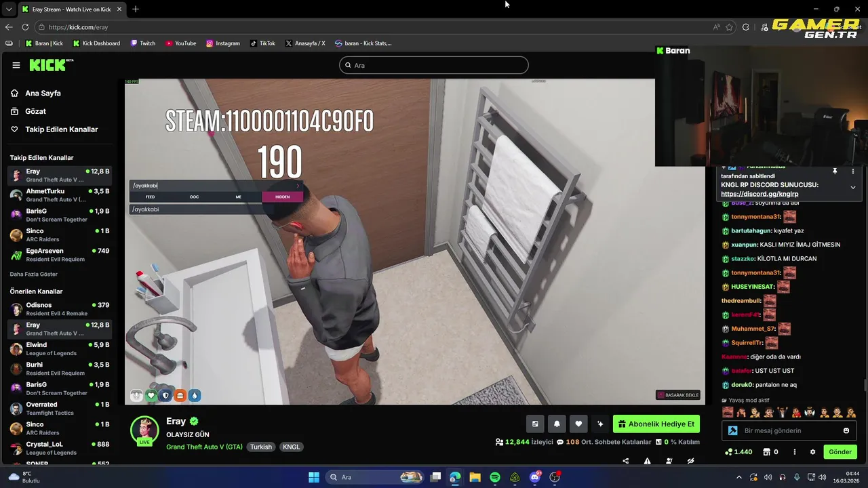Click Abonelik Hediye Et button
The image size is (868, 488).
656,424
